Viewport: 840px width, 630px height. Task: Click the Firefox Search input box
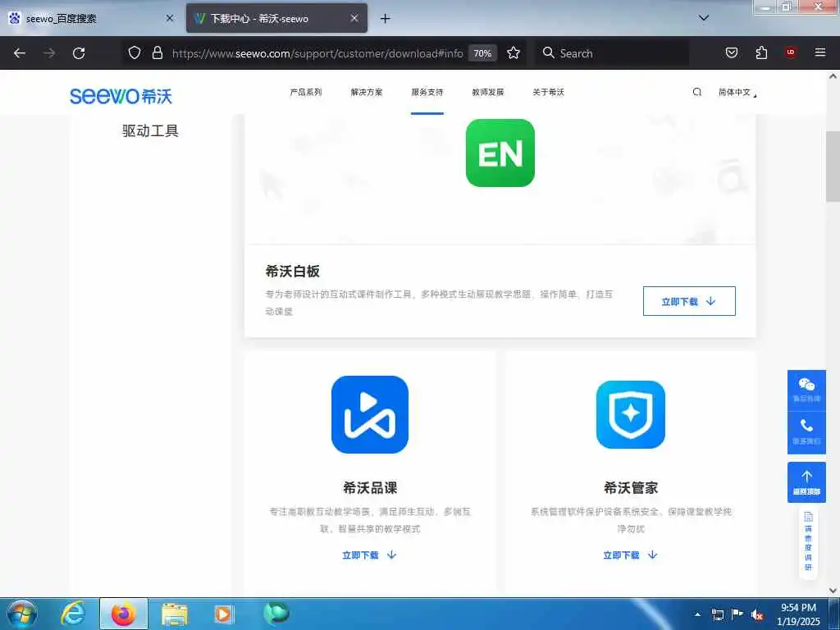tap(612, 53)
